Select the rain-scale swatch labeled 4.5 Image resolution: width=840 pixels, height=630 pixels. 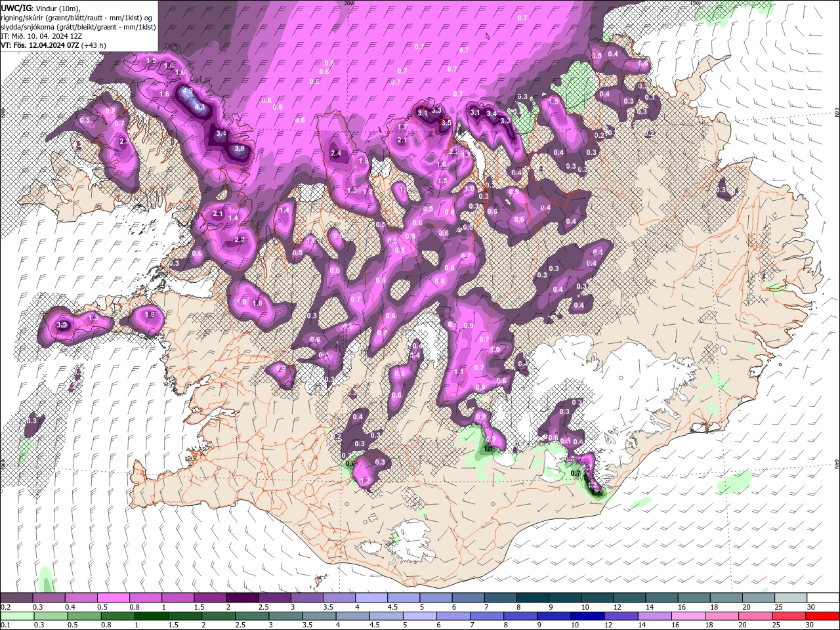(x=387, y=616)
